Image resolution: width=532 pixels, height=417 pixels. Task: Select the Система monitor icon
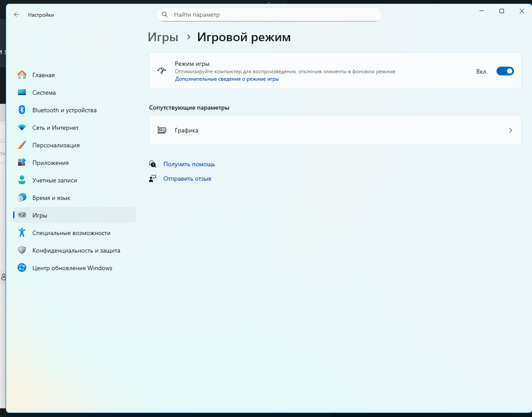click(22, 93)
